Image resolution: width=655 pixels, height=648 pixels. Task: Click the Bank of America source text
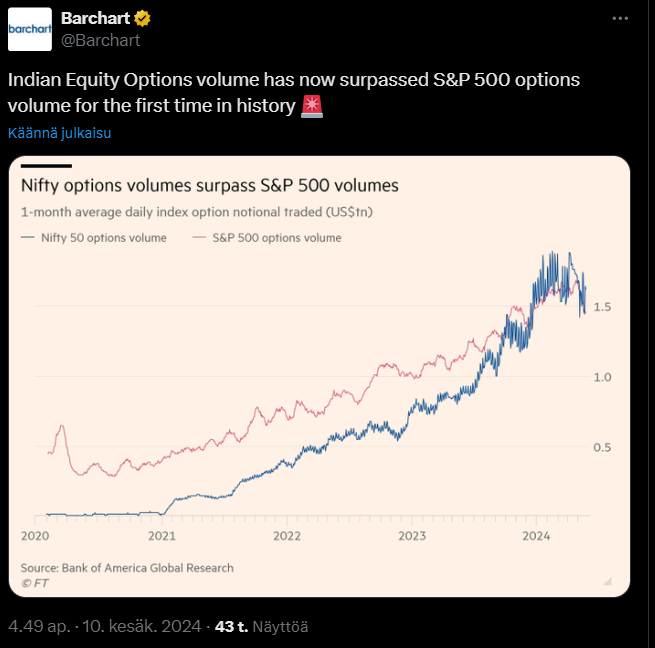tap(127, 567)
